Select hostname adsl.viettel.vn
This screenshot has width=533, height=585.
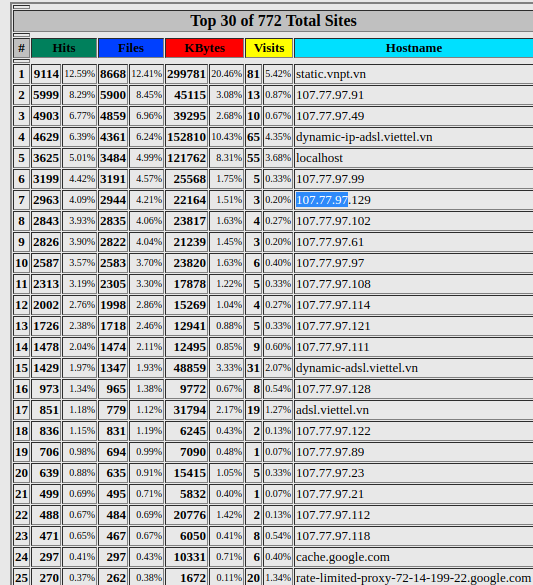[332, 410]
